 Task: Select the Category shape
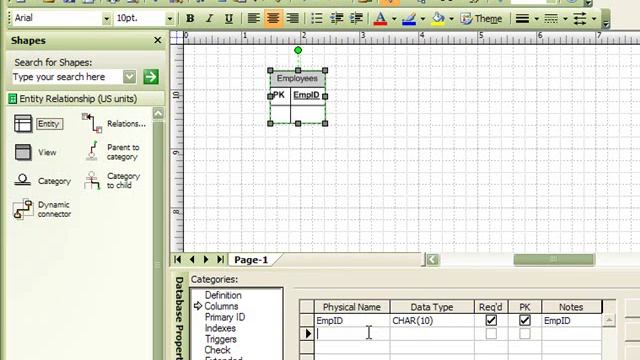(42, 181)
